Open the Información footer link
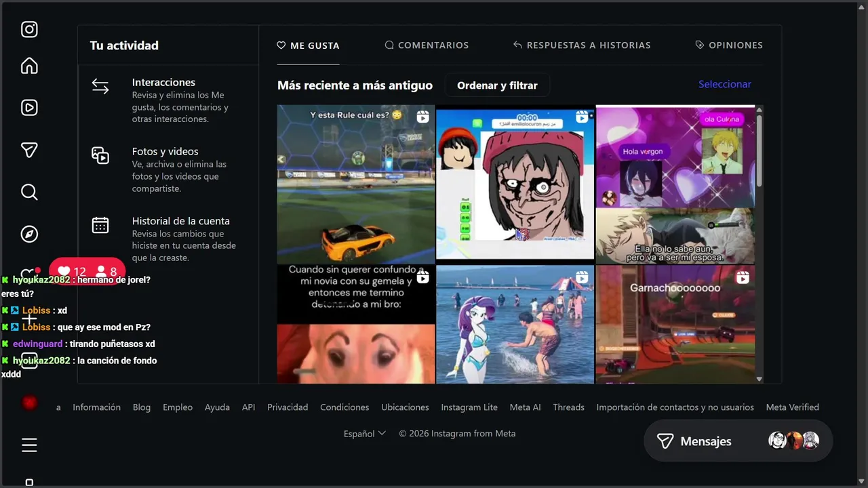868x488 pixels. (96, 407)
